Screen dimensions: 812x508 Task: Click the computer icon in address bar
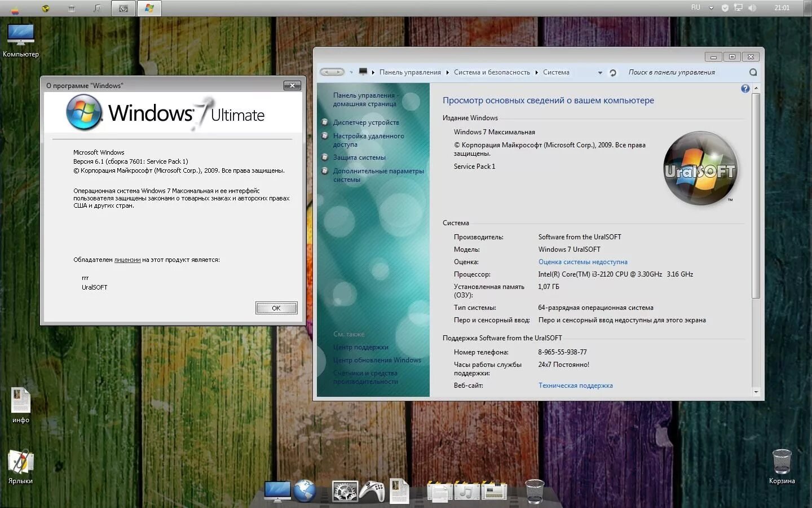(363, 72)
